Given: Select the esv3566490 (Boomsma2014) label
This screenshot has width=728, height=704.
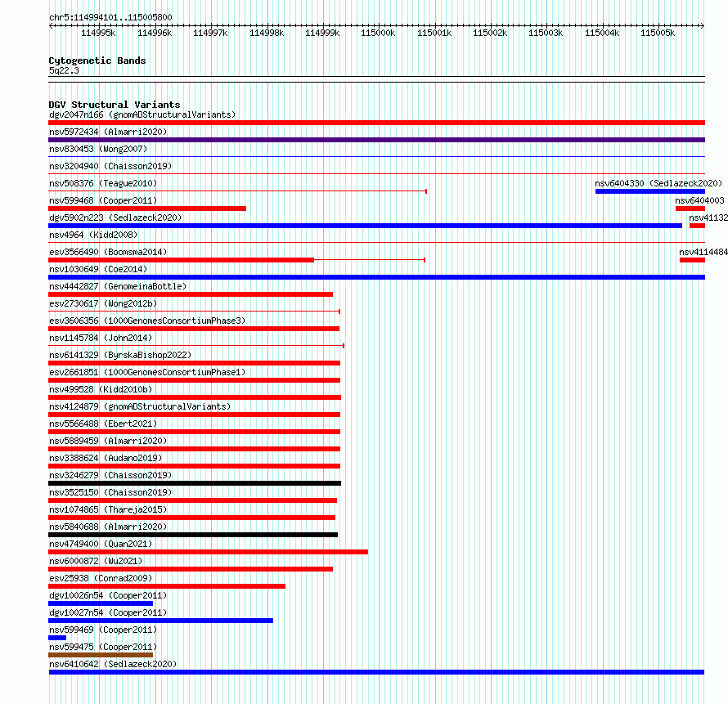Looking at the screenshot, I should [108, 252].
